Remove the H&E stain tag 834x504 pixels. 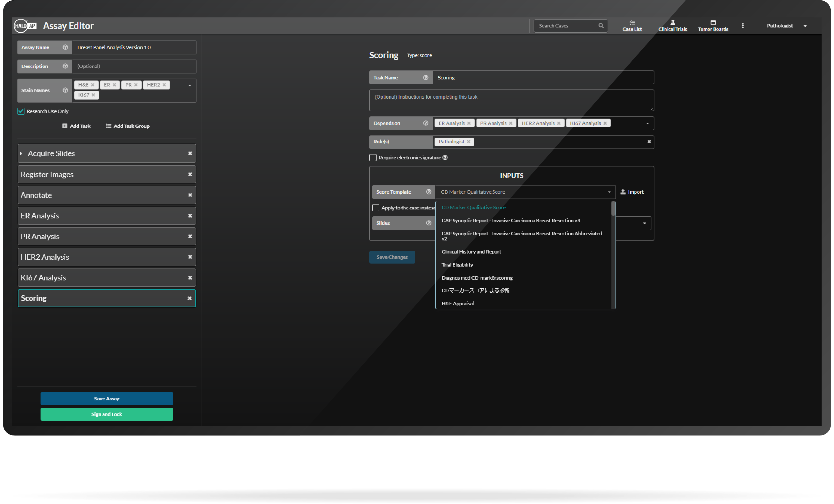click(x=93, y=85)
